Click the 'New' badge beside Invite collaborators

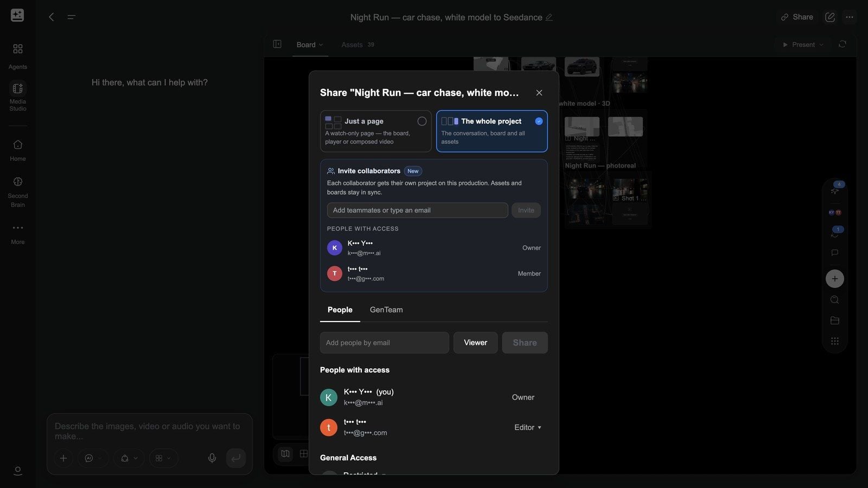413,171
